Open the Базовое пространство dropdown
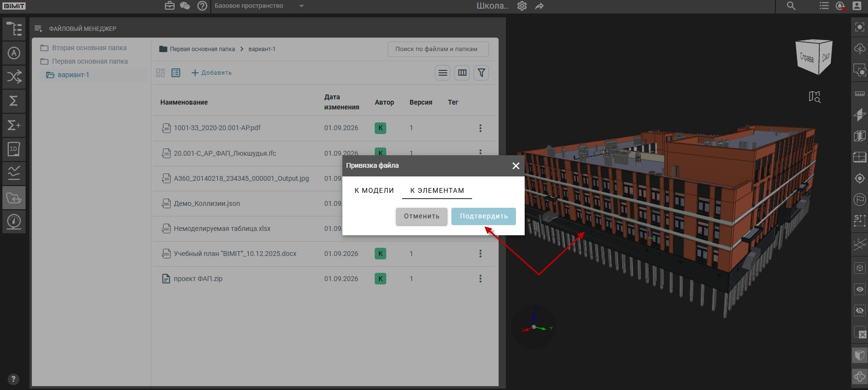The width and height of the screenshot is (868, 390). click(259, 6)
